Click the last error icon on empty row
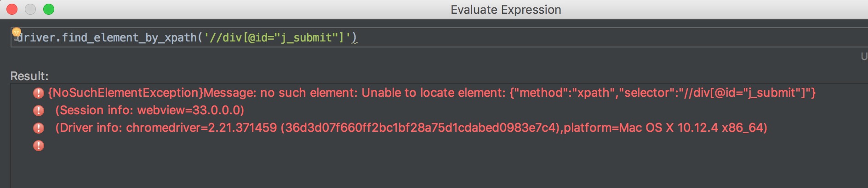868x188 pixels. click(39, 146)
